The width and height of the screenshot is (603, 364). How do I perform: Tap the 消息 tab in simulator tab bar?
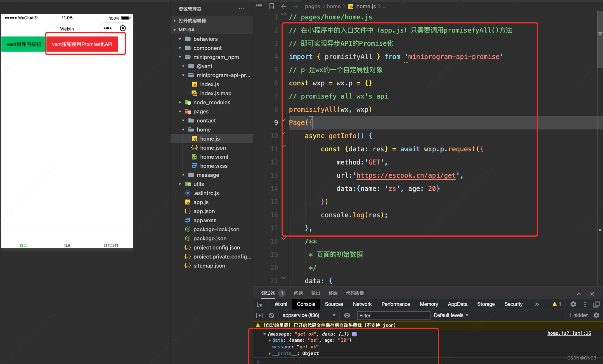click(x=67, y=245)
